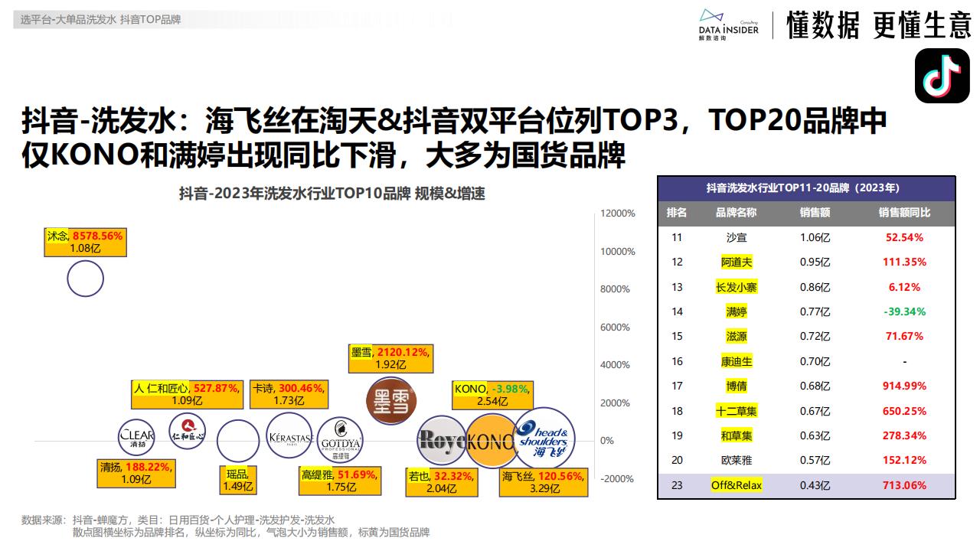Click the Off&Relax brand cell
980x551 pixels.
[x=736, y=485]
